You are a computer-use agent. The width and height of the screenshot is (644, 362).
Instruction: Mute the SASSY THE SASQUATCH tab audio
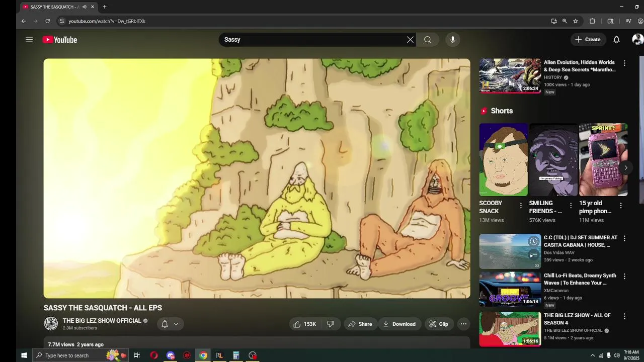pos(84,7)
